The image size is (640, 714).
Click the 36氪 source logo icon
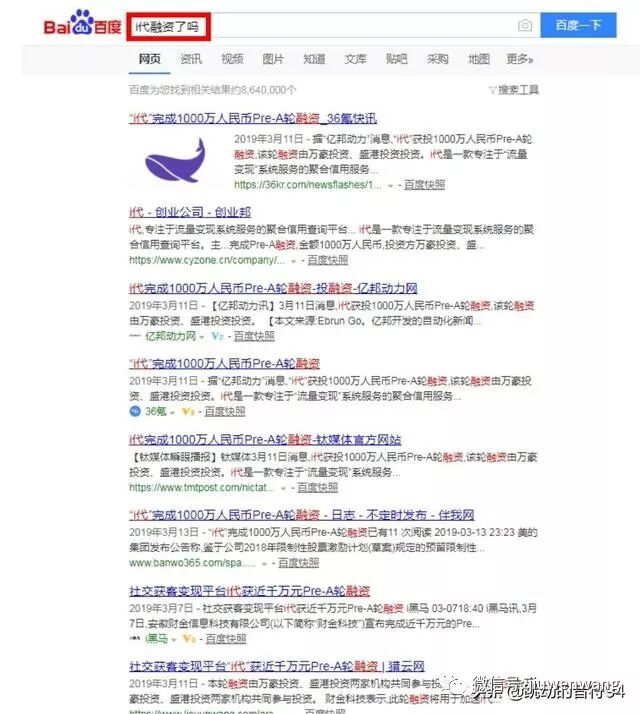pos(135,411)
